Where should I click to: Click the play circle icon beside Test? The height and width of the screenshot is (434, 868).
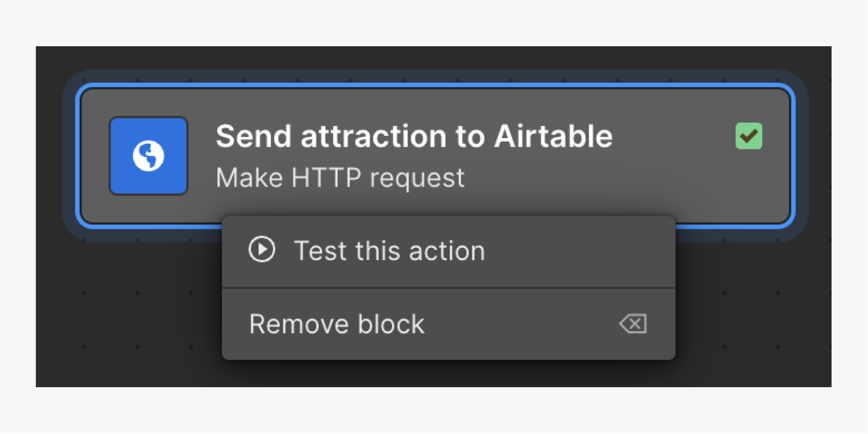(x=262, y=250)
